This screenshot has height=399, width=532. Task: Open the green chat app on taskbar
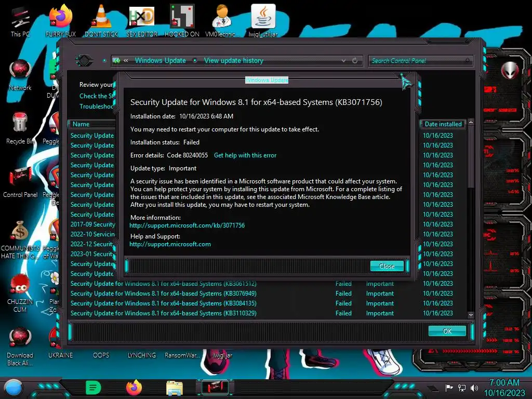94,388
